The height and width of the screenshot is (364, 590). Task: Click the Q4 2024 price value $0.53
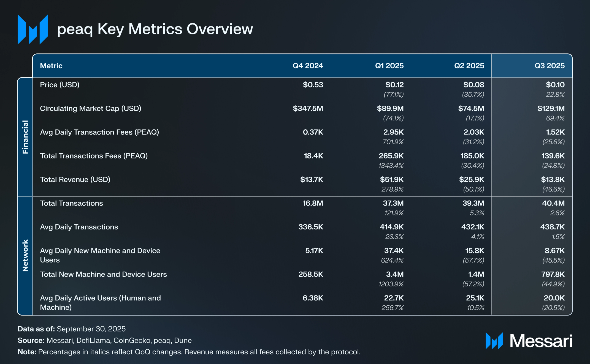[313, 85]
